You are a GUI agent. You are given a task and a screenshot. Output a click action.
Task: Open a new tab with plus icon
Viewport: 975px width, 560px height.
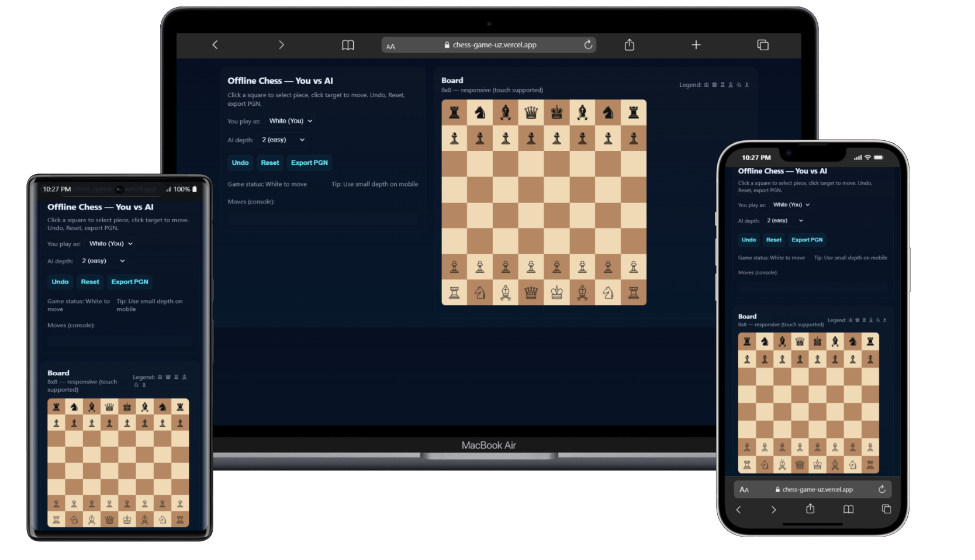(696, 45)
